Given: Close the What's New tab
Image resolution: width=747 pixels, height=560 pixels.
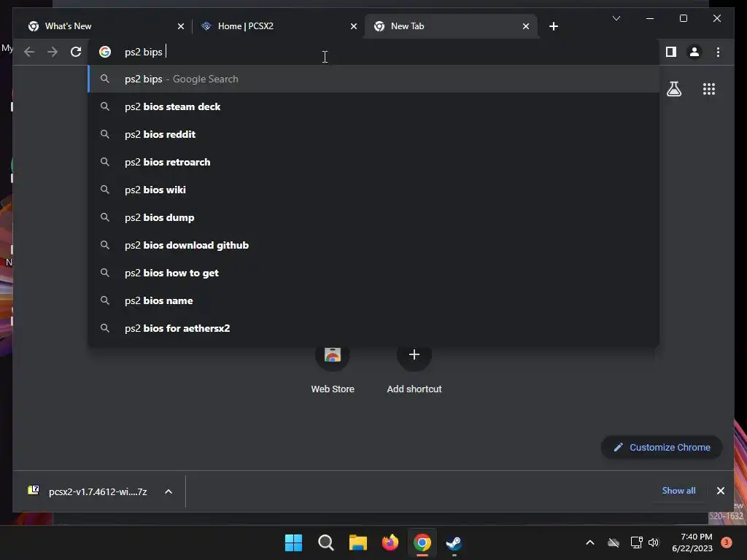Looking at the screenshot, I should [181, 27].
